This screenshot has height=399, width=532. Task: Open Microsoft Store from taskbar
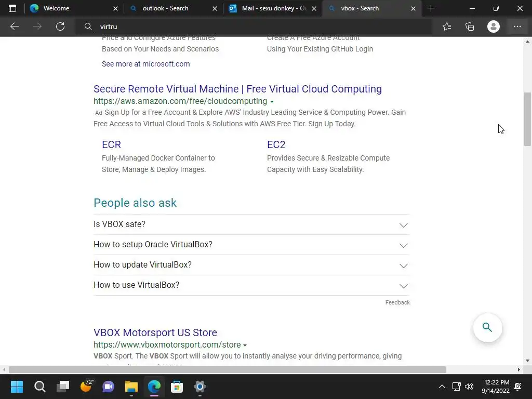[177, 387]
